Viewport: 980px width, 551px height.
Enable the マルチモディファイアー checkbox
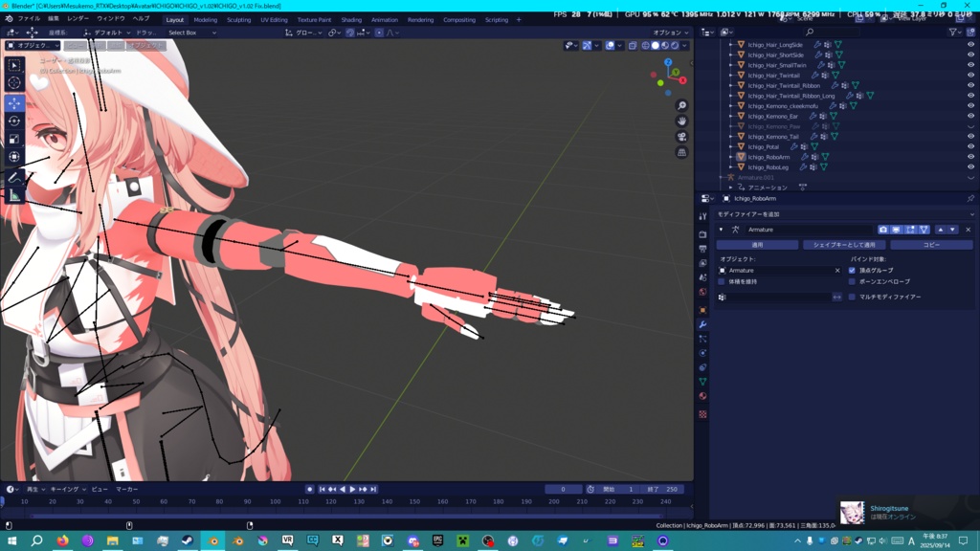pyautogui.click(x=852, y=297)
